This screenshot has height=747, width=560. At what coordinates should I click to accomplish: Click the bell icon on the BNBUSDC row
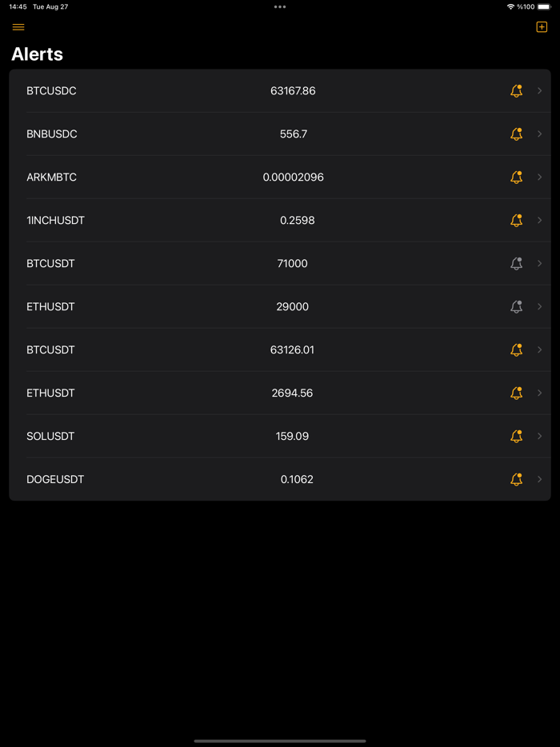516,134
